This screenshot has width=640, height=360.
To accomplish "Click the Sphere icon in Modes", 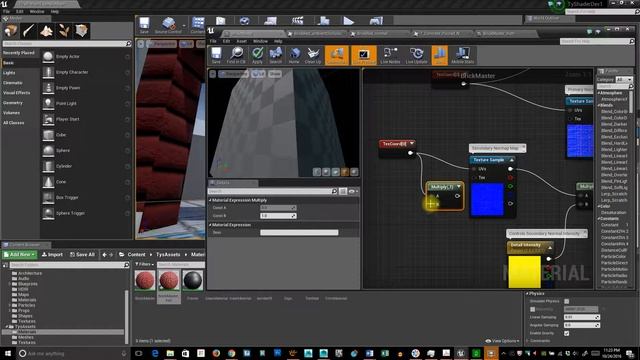I will pos(48,150).
